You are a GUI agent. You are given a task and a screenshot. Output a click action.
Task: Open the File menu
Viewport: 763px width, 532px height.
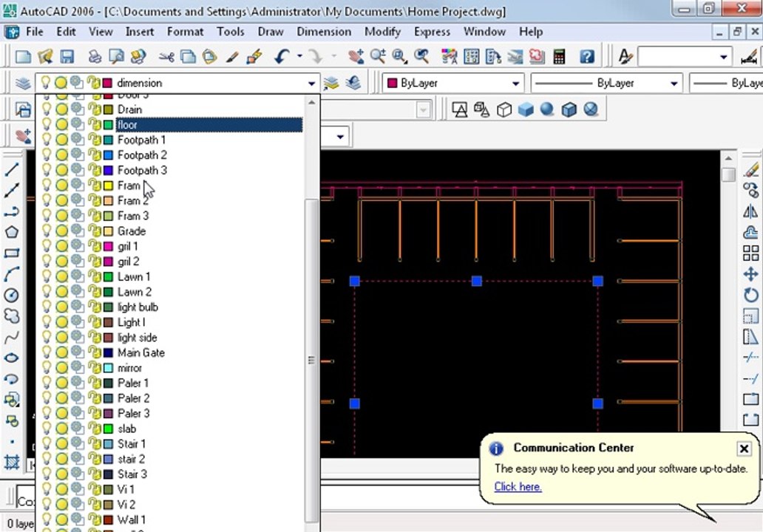tap(35, 32)
